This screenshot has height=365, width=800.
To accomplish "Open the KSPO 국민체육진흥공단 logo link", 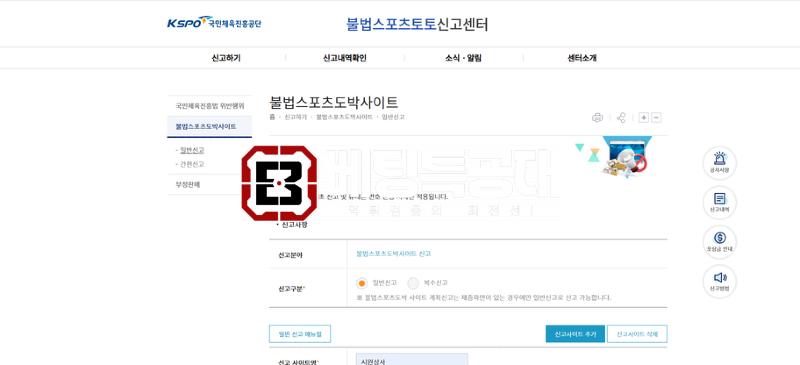I will coord(214,22).
